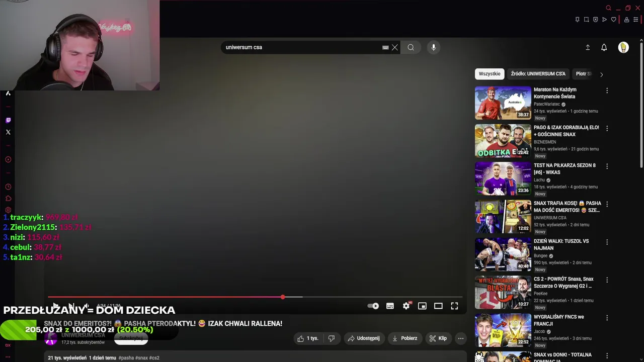Open Extensions from the sidebar puzzle icon
Viewport: 644px width, 362px height.
(8, 199)
